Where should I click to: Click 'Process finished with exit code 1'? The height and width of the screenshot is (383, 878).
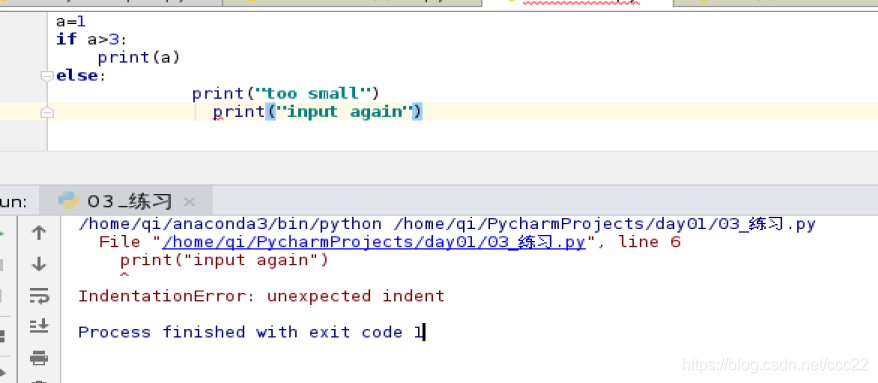[x=250, y=332]
